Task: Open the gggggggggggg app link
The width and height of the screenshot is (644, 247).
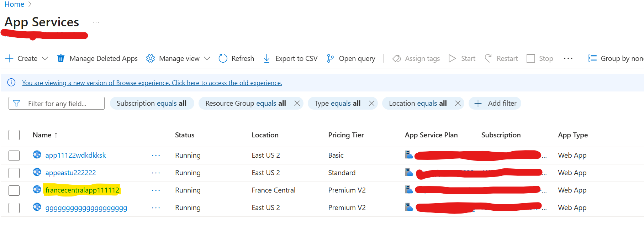Action: tap(86, 208)
